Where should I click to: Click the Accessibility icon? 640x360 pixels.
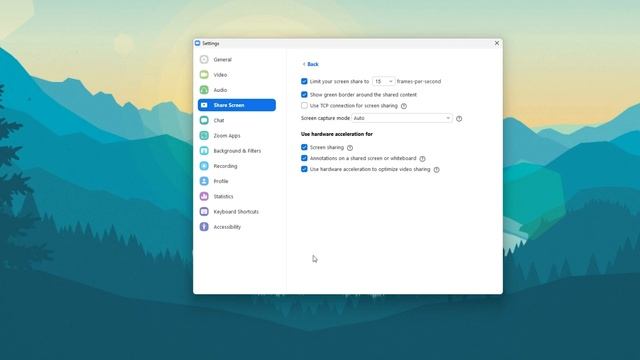[204, 227]
